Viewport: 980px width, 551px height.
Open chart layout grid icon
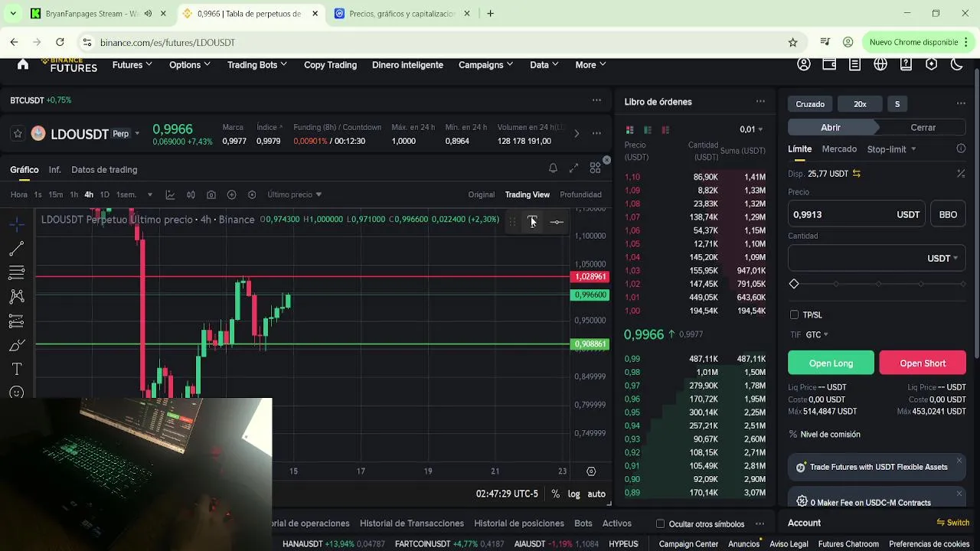click(x=595, y=168)
